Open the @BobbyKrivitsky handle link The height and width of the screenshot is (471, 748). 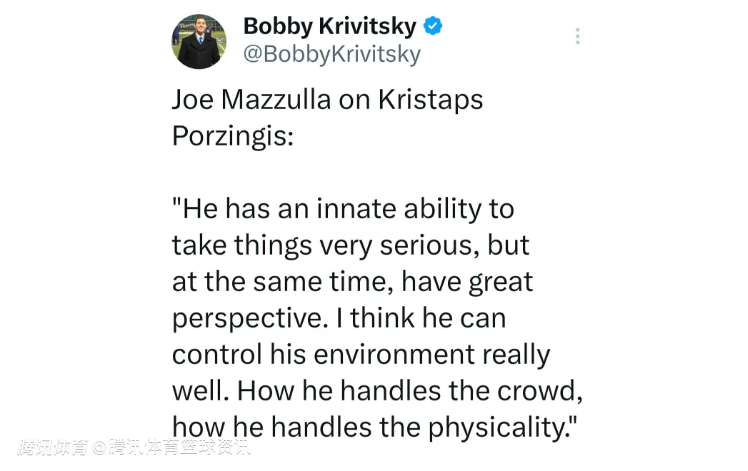(x=331, y=54)
